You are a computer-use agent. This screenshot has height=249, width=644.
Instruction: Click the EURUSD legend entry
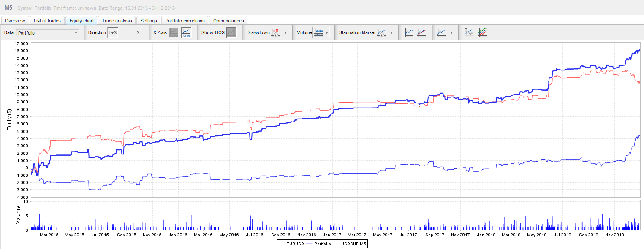291,244
